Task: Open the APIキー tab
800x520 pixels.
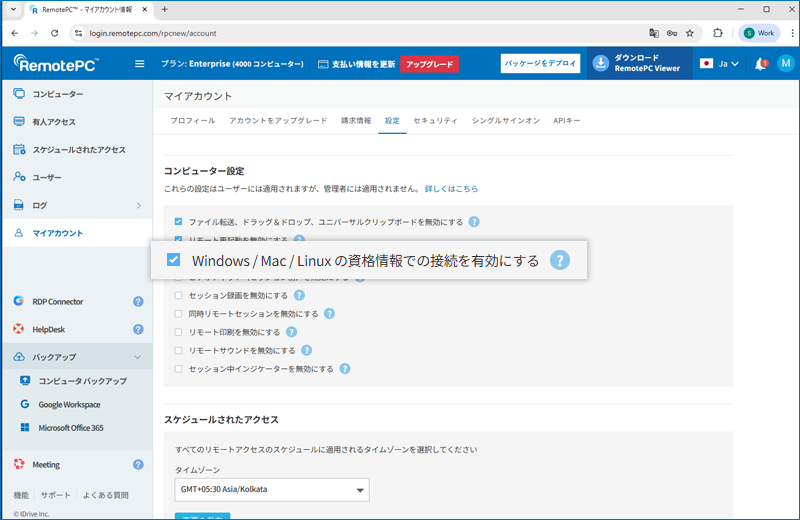Action: (567, 120)
